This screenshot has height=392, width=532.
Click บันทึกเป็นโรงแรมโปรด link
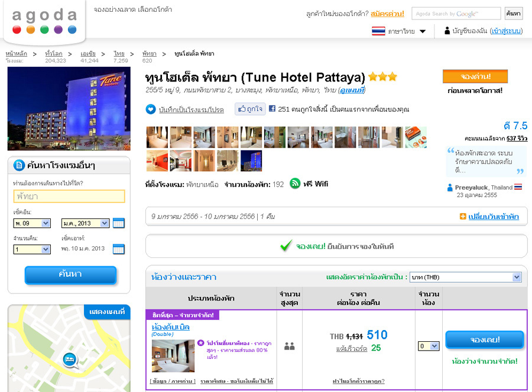192,110
